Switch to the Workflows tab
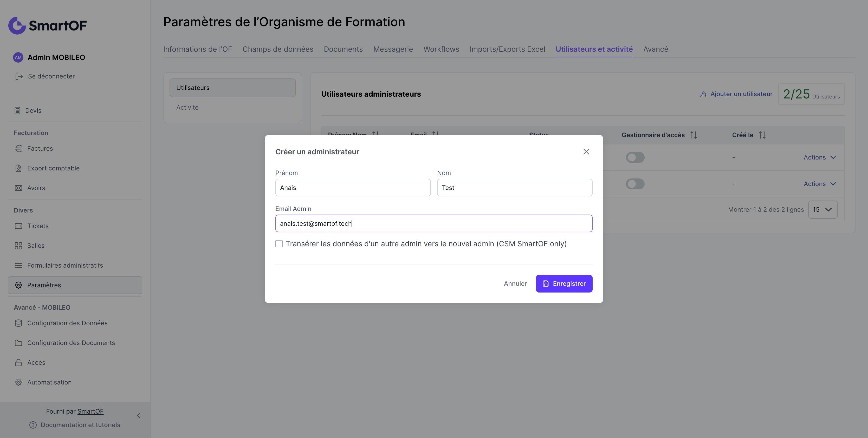868x438 pixels. [x=441, y=49]
